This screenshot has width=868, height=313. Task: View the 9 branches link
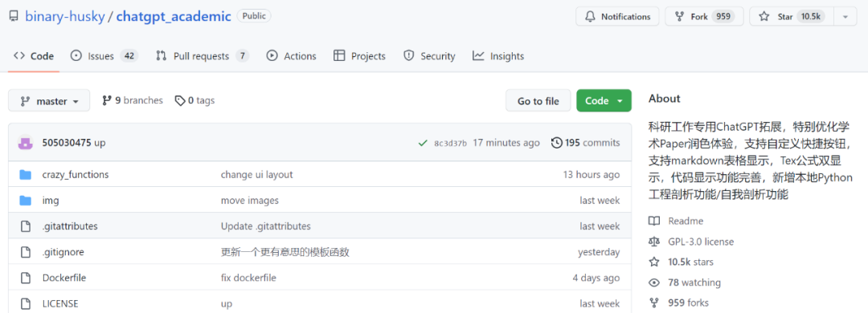[133, 100]
